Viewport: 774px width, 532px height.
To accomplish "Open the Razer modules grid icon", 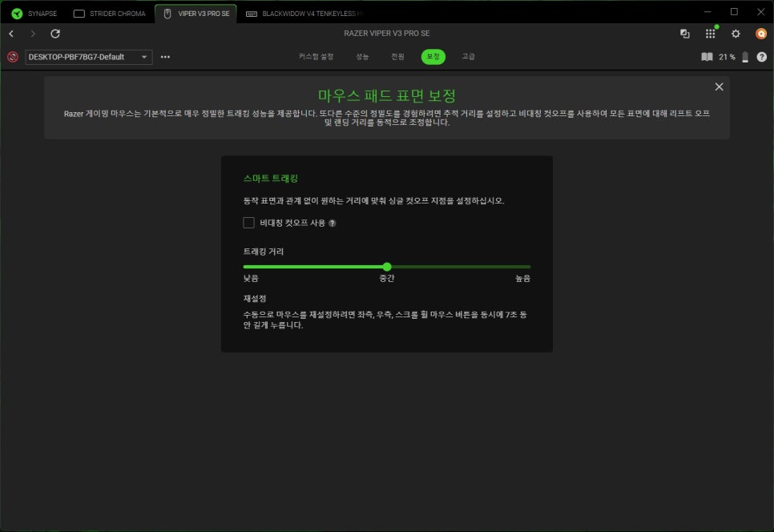I will click(x=710, y=34).
